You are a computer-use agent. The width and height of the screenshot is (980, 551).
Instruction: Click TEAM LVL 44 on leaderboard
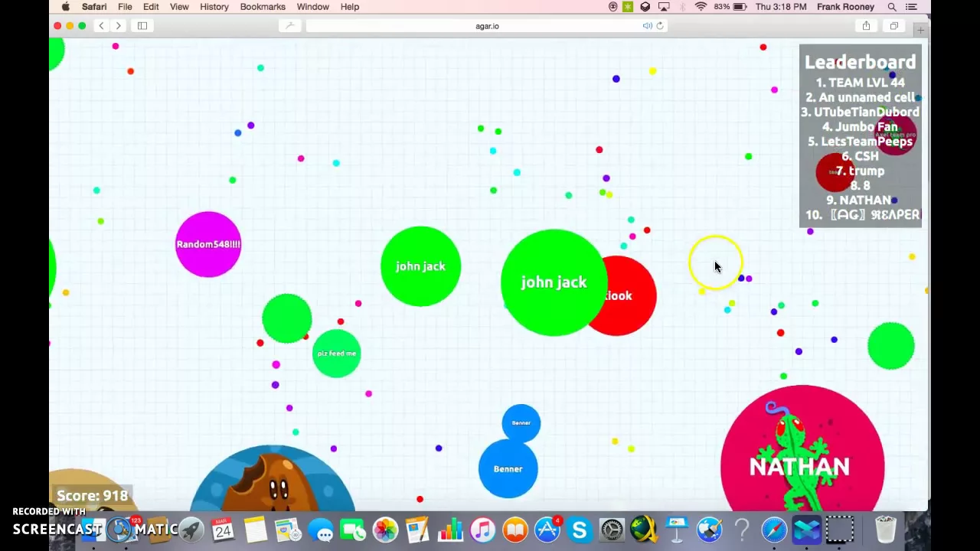pos(860,83)
